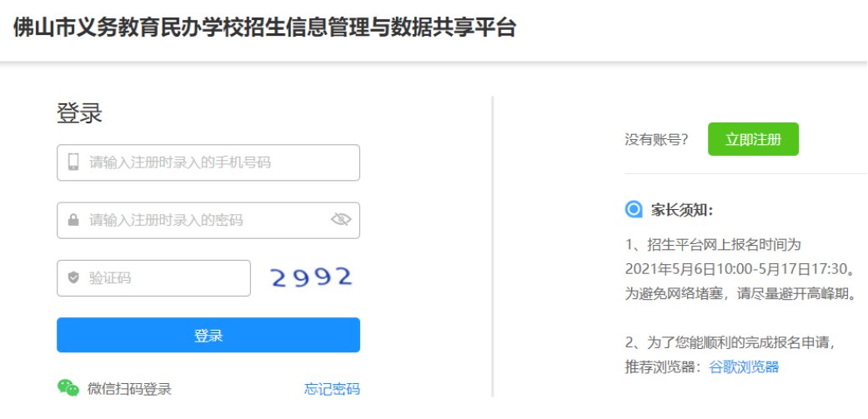Image resolution: width=868 pixels, height=419 pixels.
Task: Click the 家长须知 heading text
Action: 682,210
